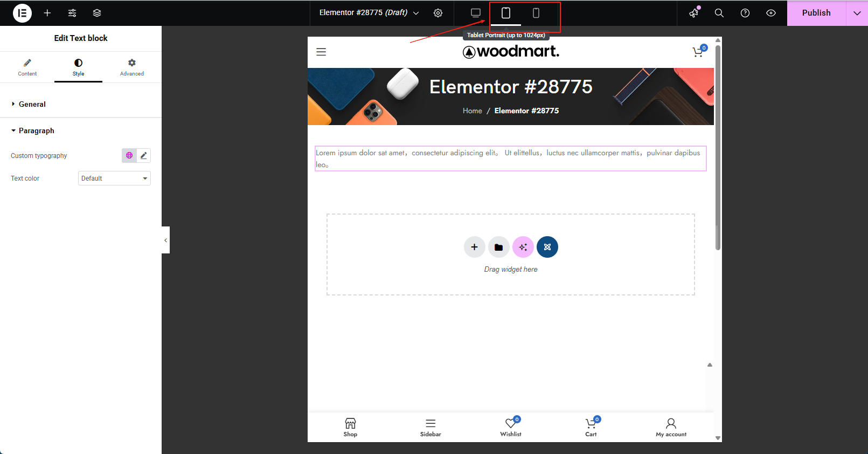Collapse the left editing panel
This screenshot has width=868, height=454.
165,240
